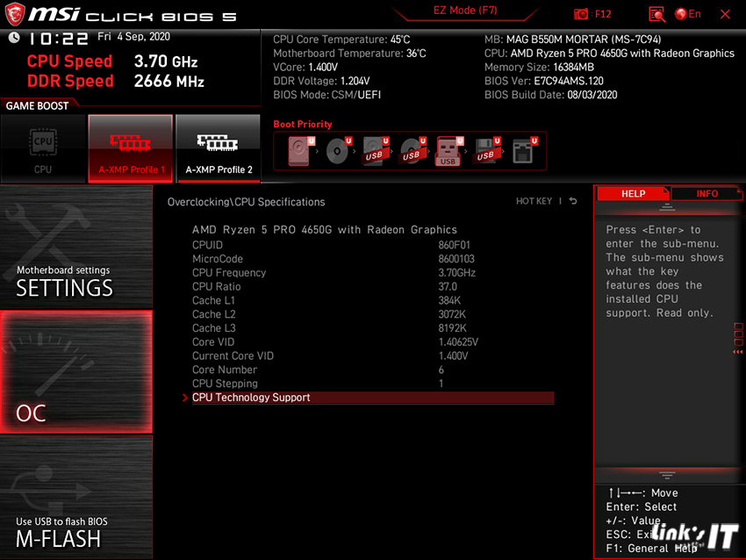Select the Cache L3 row
The image size is (746, 560).
pyautogui.click(x=373, y=327)
